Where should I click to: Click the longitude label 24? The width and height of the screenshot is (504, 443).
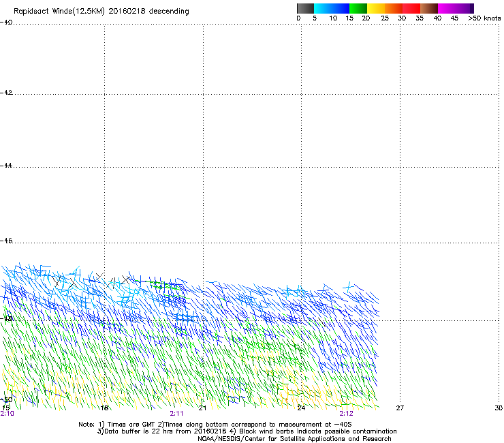point(301,408)
